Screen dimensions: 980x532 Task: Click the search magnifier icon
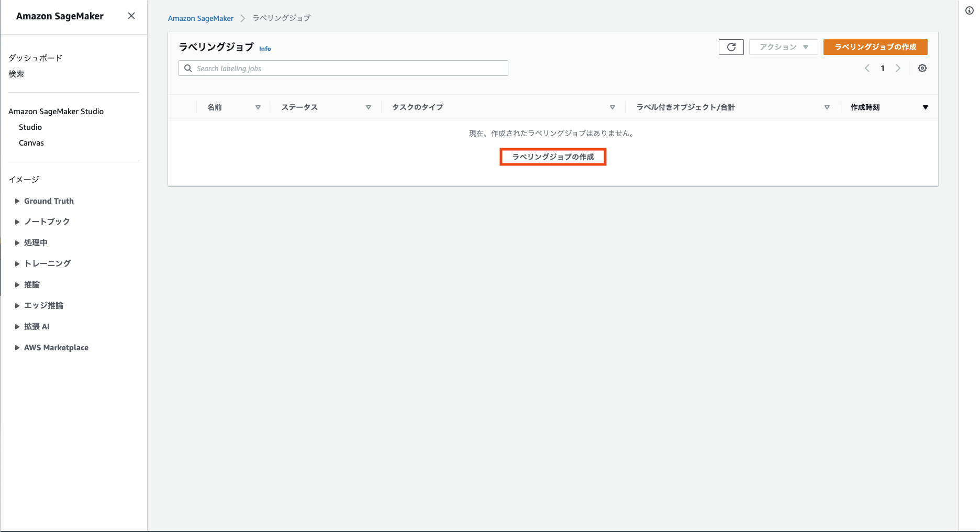point(188,68)
